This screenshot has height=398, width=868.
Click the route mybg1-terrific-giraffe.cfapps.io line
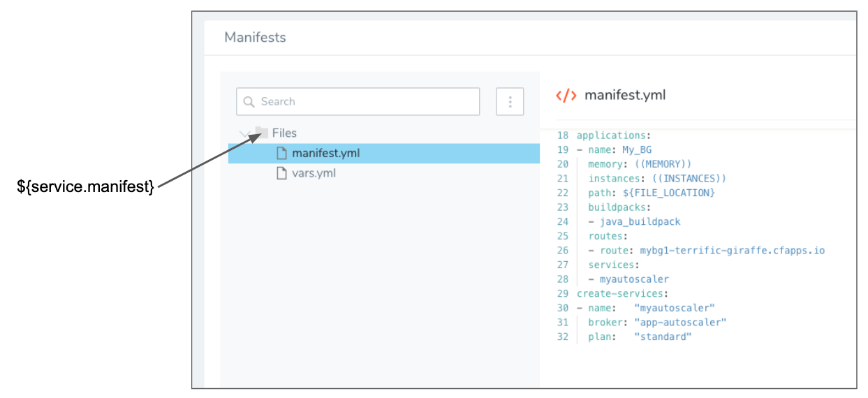pos(706,250)
